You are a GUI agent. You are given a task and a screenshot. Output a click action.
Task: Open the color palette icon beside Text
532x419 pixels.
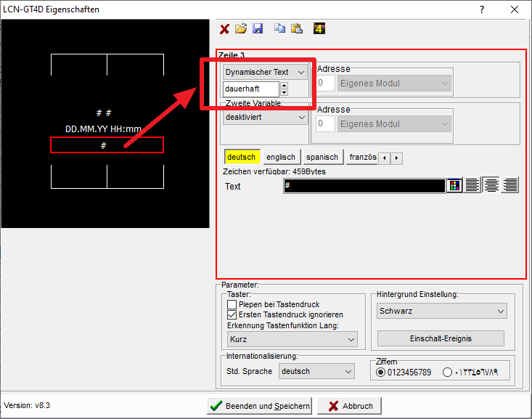tap(454, 185)
